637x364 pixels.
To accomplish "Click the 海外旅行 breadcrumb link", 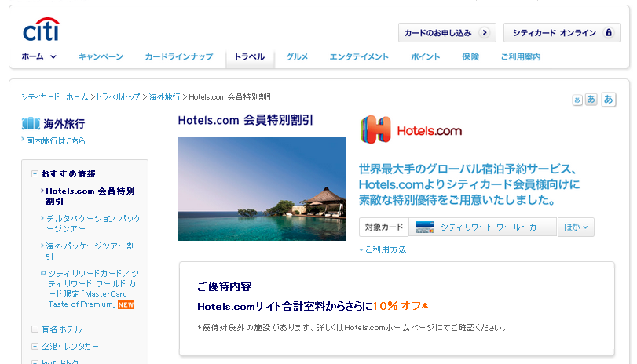I will [164, 97].
